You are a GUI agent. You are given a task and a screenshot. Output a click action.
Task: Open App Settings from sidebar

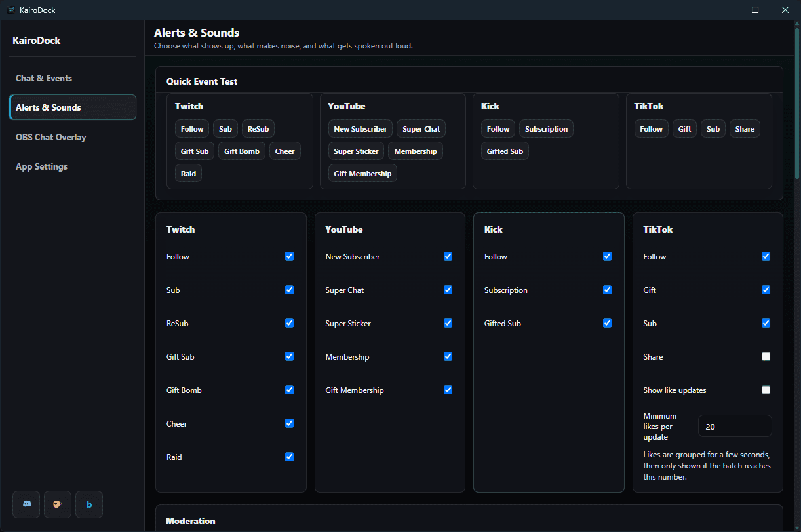72,166
